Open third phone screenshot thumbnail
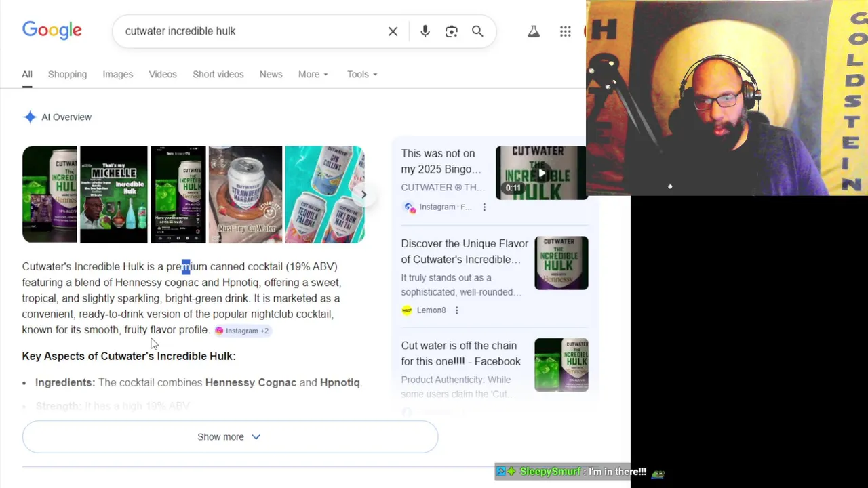The width and height of the screenshot is (868, 488). (178, 195)
